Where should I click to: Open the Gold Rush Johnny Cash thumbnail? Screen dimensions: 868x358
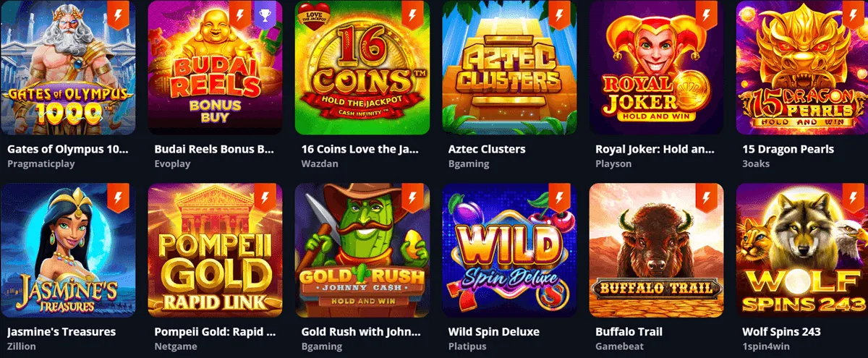[x=362, y=250]
